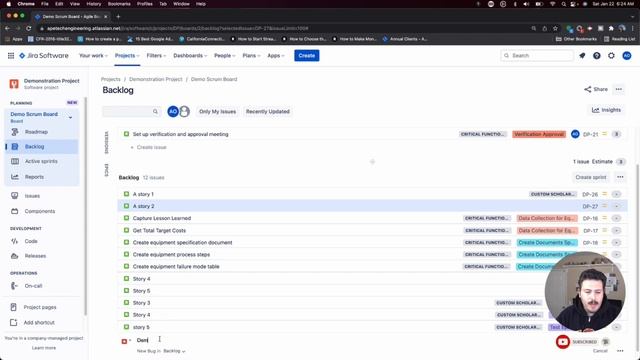This screenshot has height=360, width=640.
Task: Toggle Recently Updated filter
Action: point(268,111)
